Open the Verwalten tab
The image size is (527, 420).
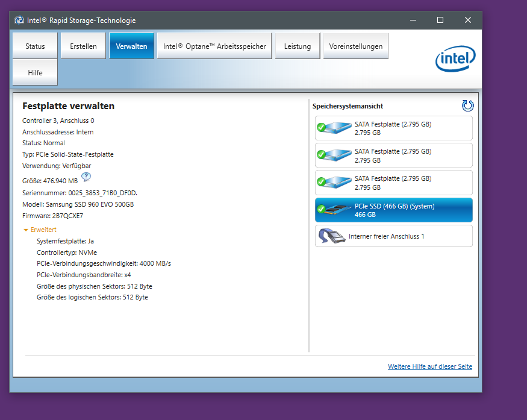coord(131,46)
